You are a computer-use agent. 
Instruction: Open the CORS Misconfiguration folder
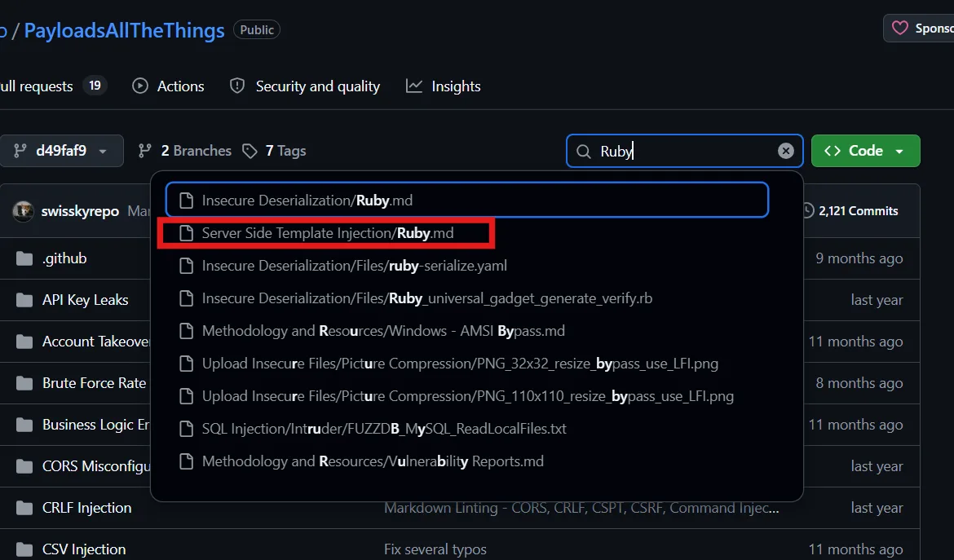pos(95,466)
